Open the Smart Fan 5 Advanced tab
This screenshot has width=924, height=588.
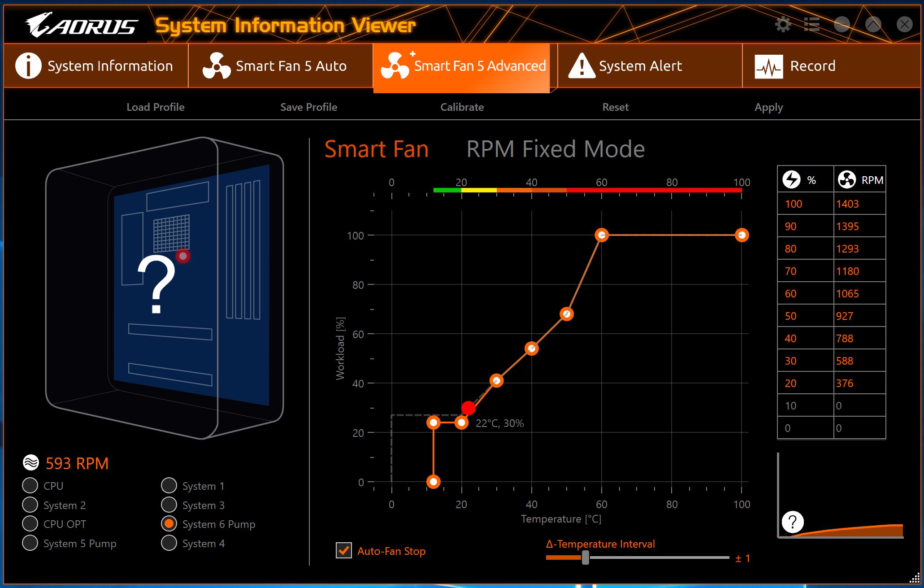pos(462,68)
